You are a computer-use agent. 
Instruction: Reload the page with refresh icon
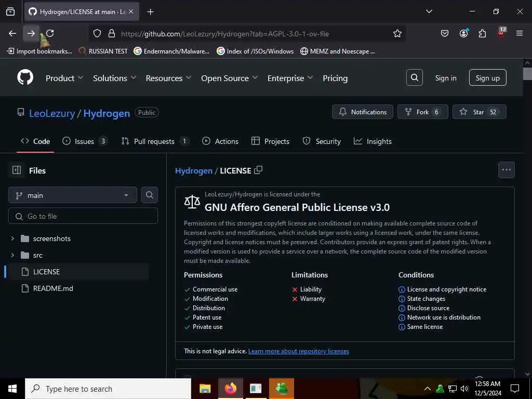pyautogui.click(x=50, y=33)
